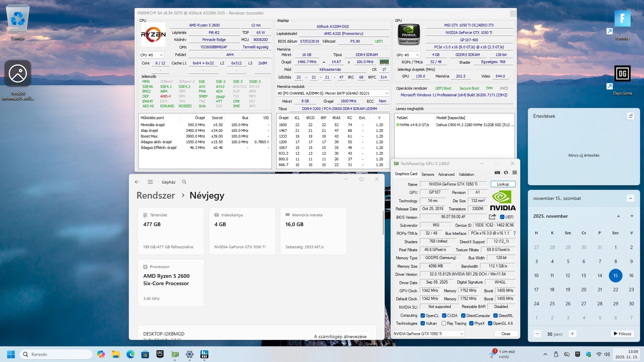Toggle the Vulkan checkbox
644x362 pixels.
pyautogui.click(x=423, y=323)
